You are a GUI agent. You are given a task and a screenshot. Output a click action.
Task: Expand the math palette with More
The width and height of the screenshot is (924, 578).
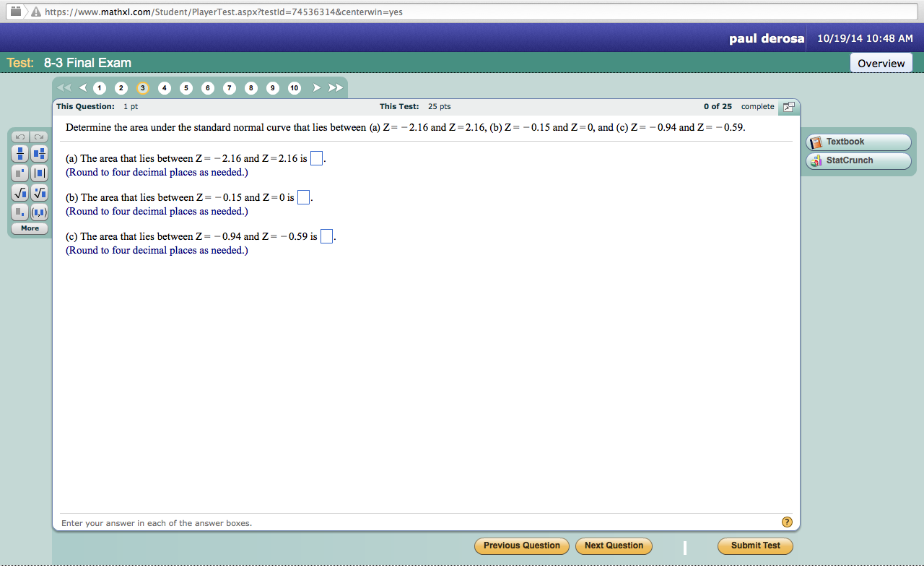[x=29, y=228]
